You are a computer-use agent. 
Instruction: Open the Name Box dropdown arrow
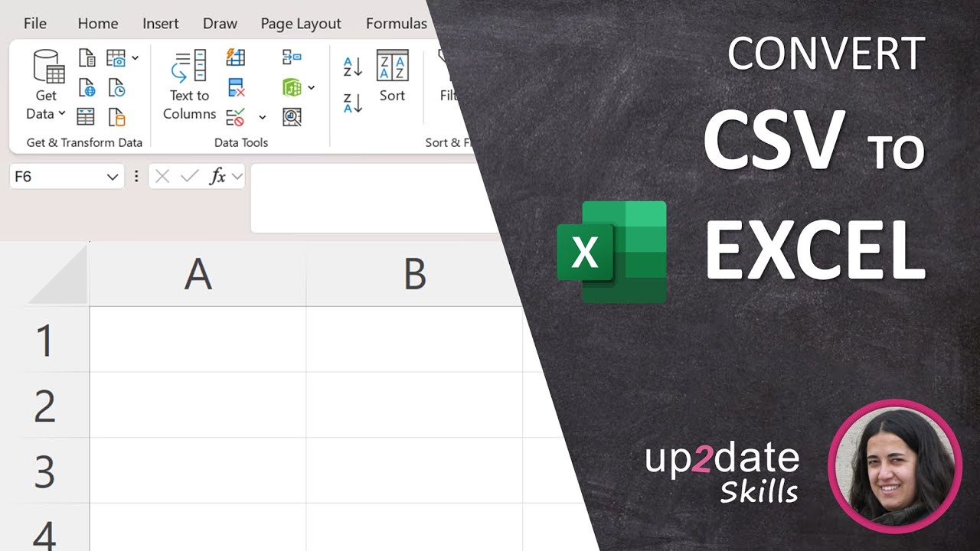click(x=112, y=178)
